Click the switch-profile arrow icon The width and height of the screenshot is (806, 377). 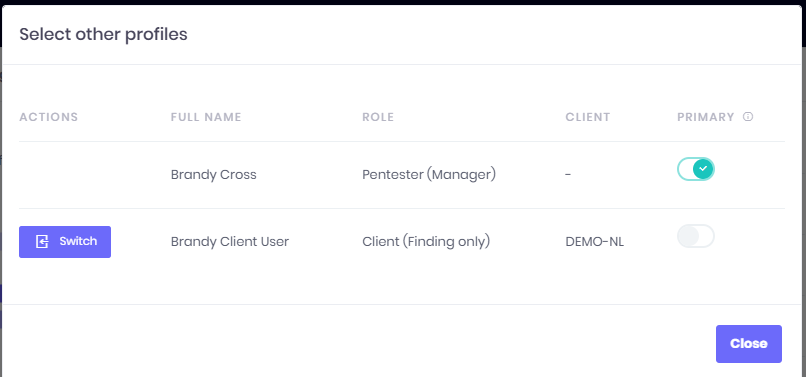click(42, 242)
